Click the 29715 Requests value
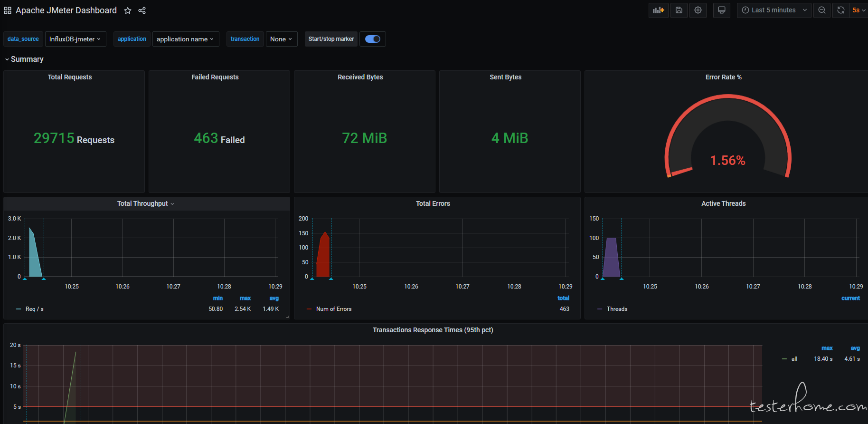868x424 pixels. [74, 138]
